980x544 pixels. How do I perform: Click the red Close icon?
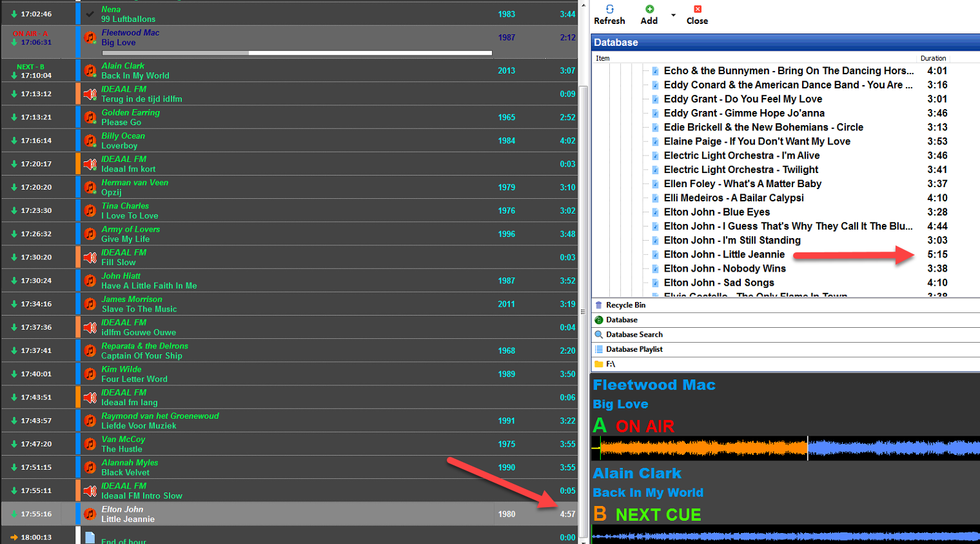[697, 10]
